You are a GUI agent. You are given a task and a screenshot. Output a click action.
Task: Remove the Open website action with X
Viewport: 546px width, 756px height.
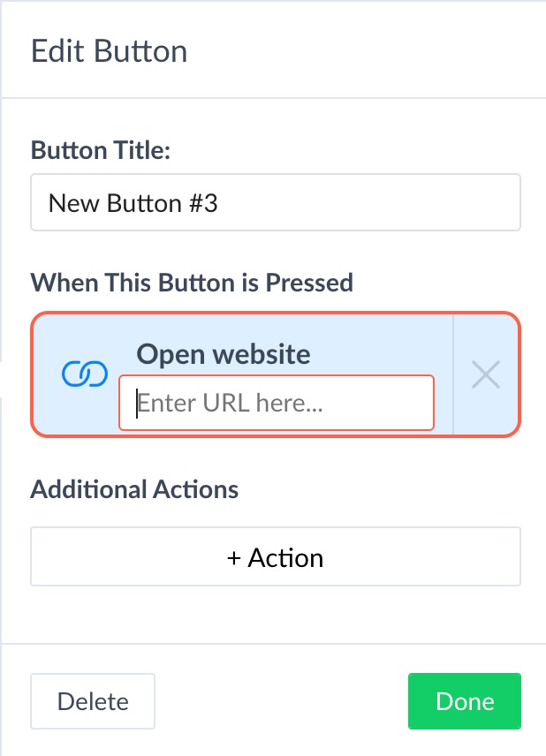coord(486,374)
